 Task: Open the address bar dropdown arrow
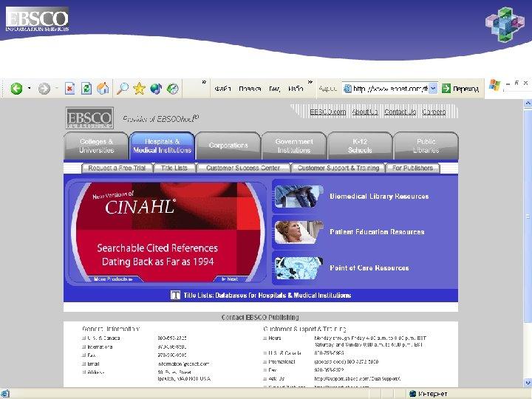[x=433, y=89]
